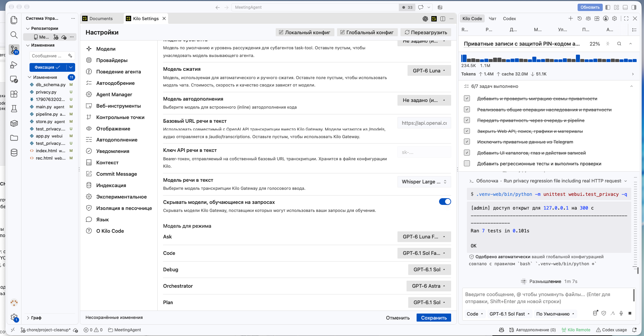Click the chat input scrollbar thumb
644x336 pixels.
point(634,295)
